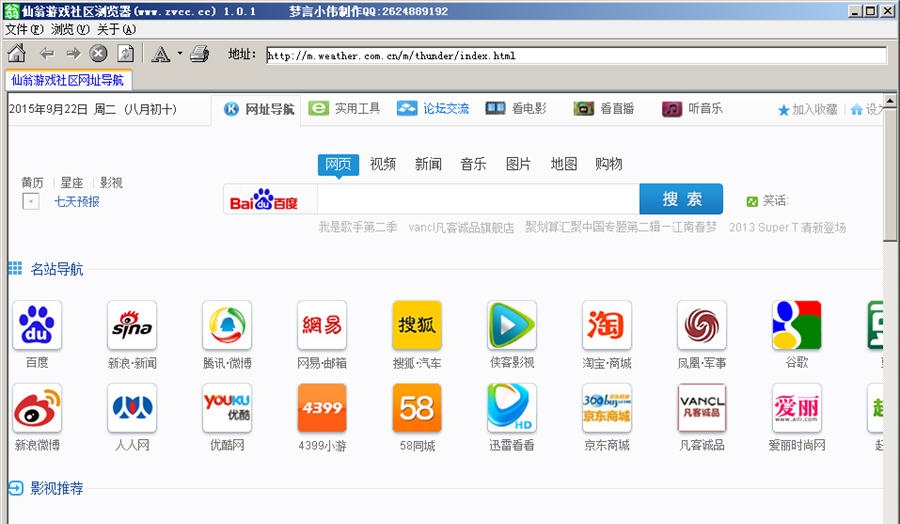Open the 百度 site icon
The image size is (900, 524).
point(37,325)
